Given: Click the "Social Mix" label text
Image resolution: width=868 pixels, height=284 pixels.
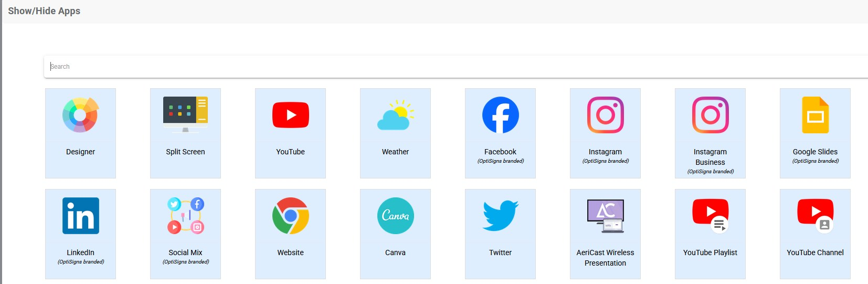Looking at the screenshot, I should (x=185, y=253).
